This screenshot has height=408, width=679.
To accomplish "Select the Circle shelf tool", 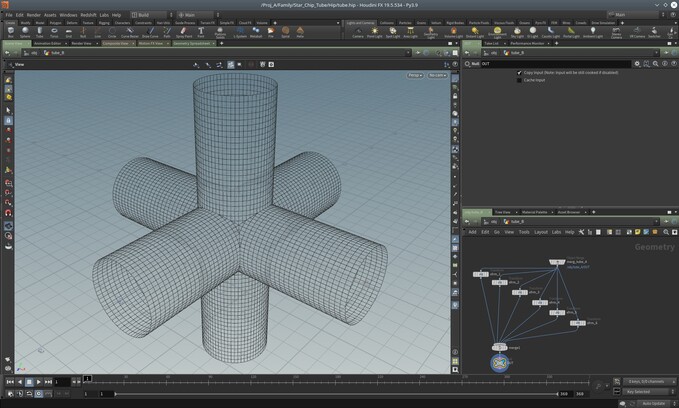I will coord(112,32).
